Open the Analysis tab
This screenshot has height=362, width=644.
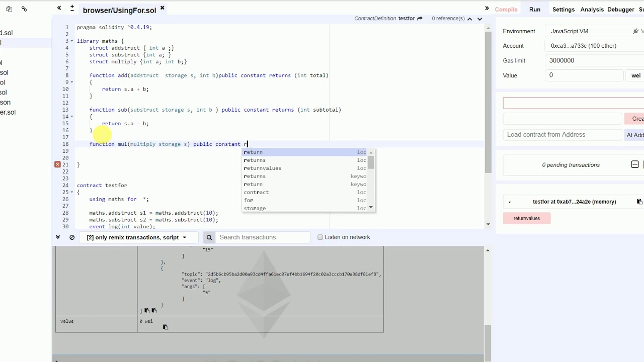pos(592,10)
